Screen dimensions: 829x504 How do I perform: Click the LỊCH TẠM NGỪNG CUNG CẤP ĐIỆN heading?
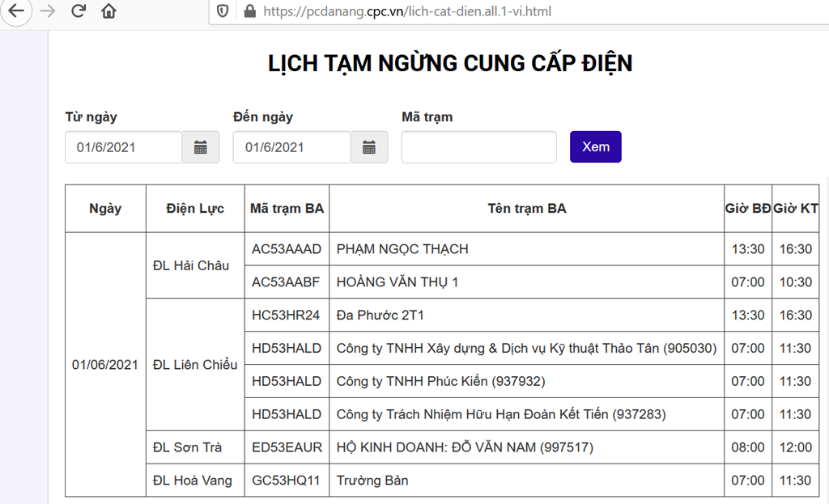pyautogui.click(x=450, y=63)
